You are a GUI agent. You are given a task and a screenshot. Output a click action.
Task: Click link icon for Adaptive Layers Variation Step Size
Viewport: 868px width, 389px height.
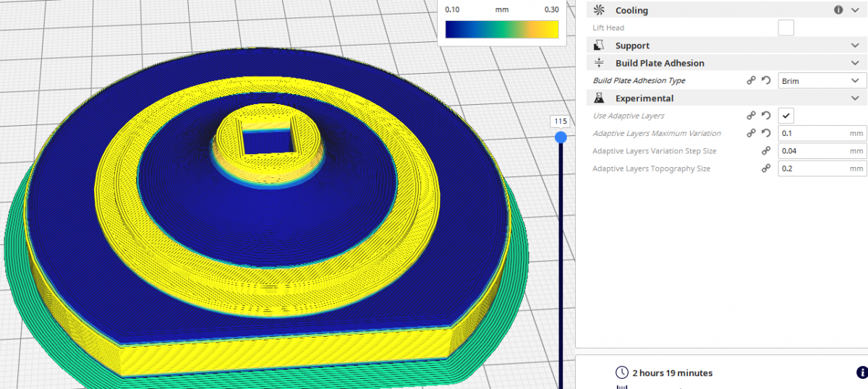coord(765,151)
